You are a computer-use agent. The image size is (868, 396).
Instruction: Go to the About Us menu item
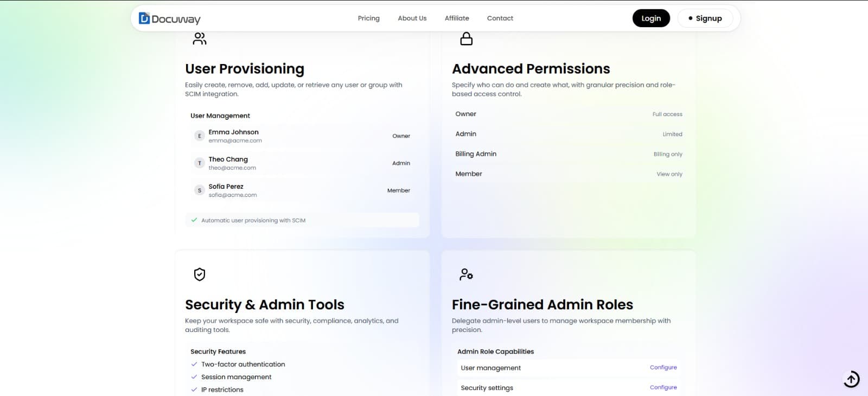pos(412,18)
